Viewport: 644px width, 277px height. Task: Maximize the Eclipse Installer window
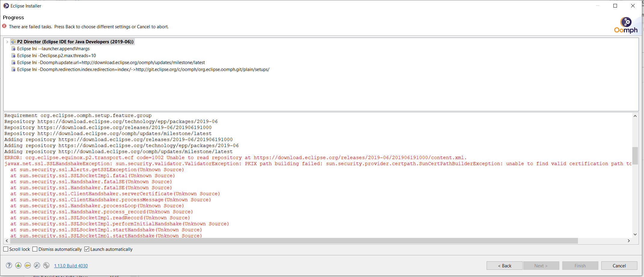(615, 6)
